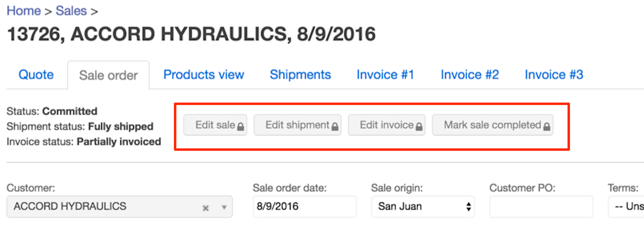644x228 pixels.
Task: Click the Sale order date field
Action: [x=305, y=207]
